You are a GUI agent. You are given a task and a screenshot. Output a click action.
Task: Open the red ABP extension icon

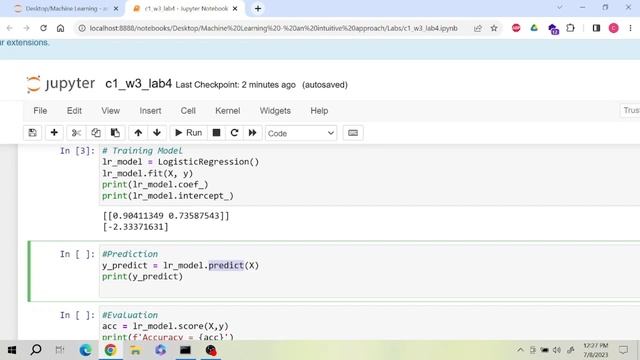coord(516,28)
